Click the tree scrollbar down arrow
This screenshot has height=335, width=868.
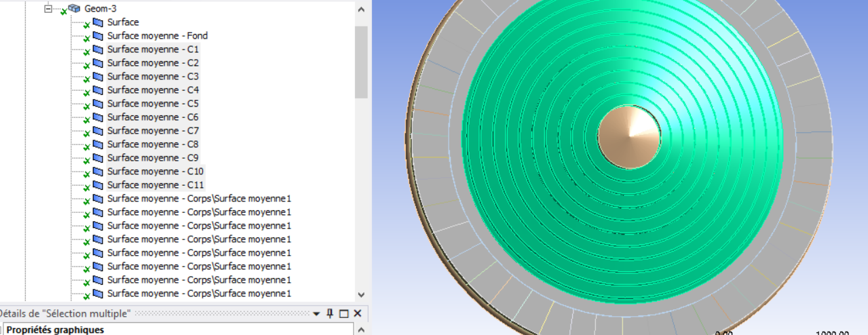[361, 295]
